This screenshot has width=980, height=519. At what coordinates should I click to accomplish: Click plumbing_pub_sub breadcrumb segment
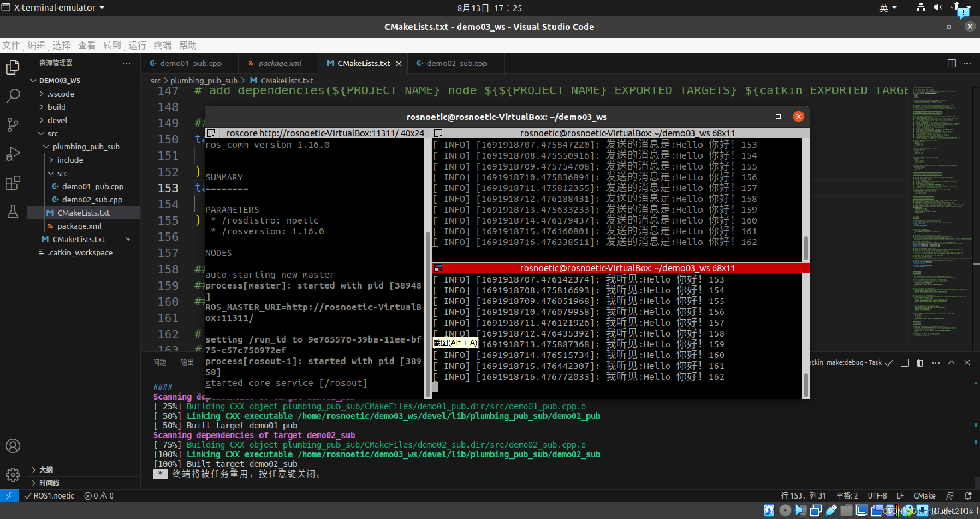pyautogui.click(x=204, y=81)
